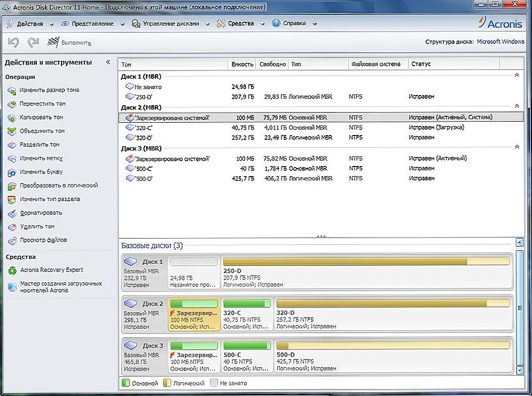Collapse the Диск 2 (MBR) group
Screen dimensions: 532x396
[x=517, y=106]
